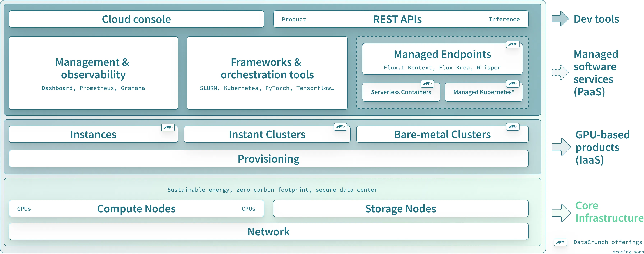Image resolution: width=644 pixels, height=254 pixels.
Task: Click the arrow beside Dev tools
Action: (560, 19)
